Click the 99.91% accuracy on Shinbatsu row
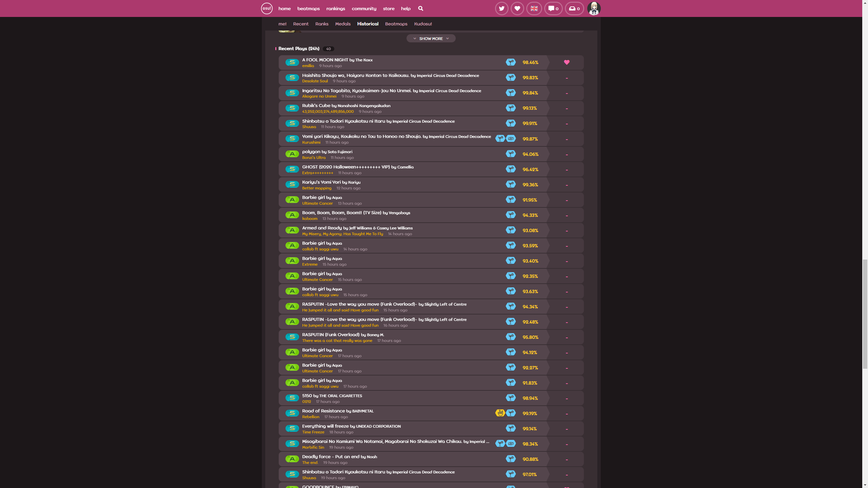The width and height of the screenshot is (868, 488). (x=530, y=123)
